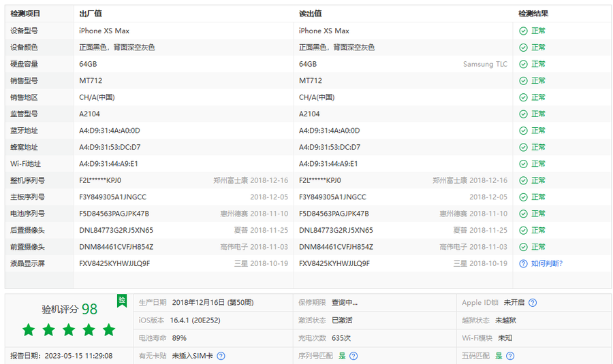Open help icon beside 五码匹配 是
Screen dimensions: 613x364
click(510, 356)
